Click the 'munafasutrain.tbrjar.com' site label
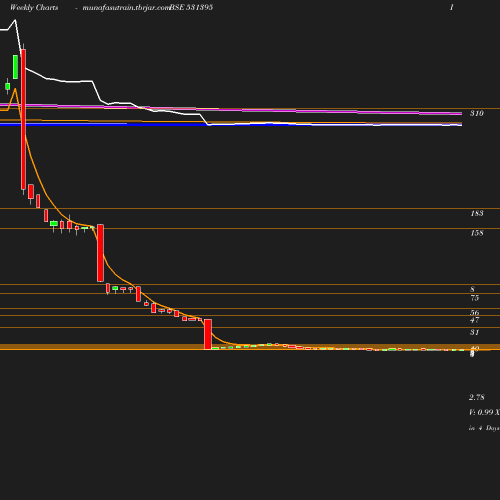The width and height of the screenshot is (500, 500). click(126, 8)
